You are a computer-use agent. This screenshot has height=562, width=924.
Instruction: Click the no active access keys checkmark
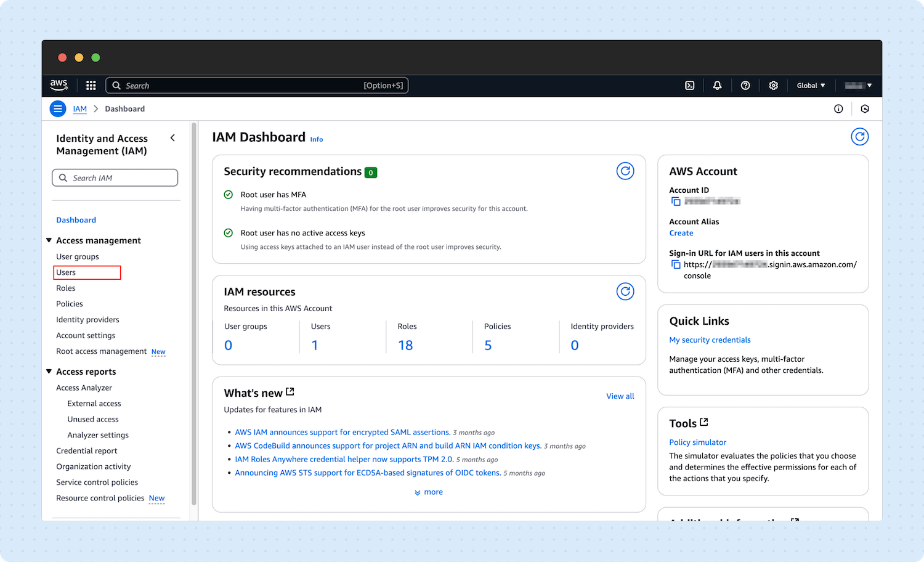(229, 233)
